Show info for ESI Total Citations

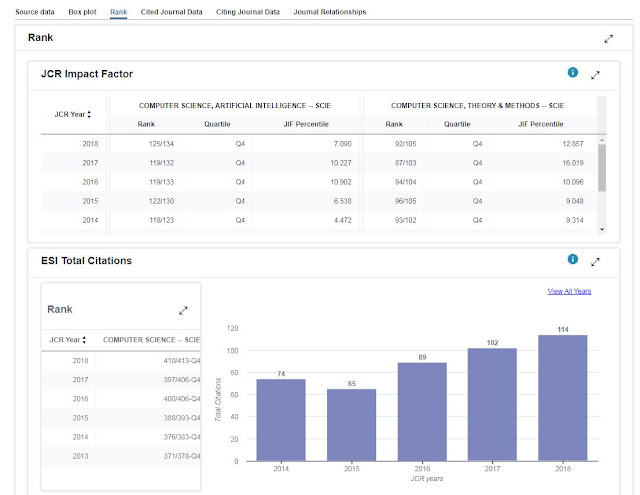pyautogui.click(x=573, y=259)
